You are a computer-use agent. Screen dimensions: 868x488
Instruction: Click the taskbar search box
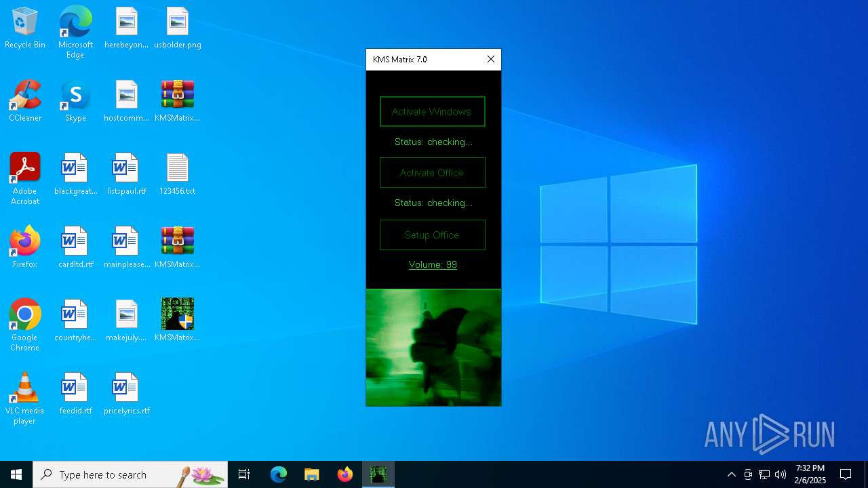(130, 474)
